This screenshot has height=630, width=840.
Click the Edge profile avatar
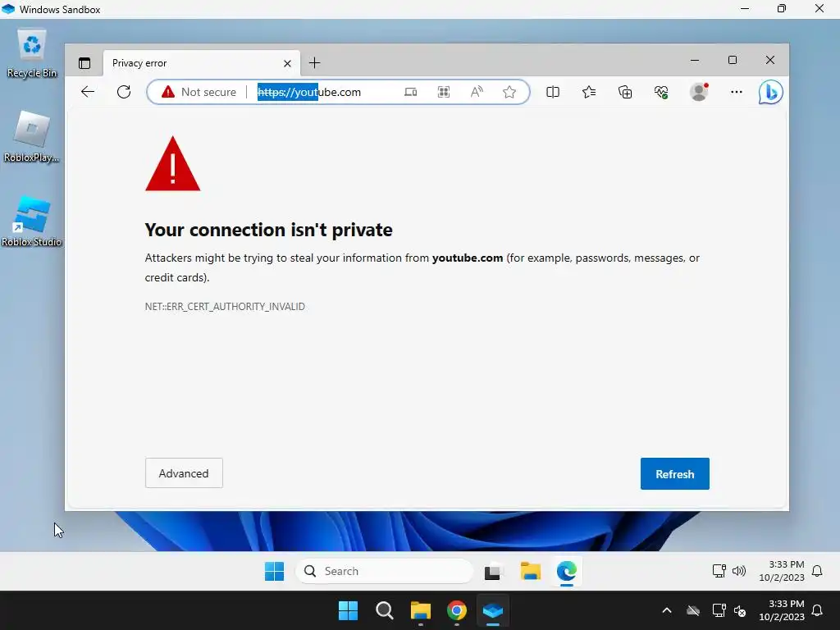[699, 92]
